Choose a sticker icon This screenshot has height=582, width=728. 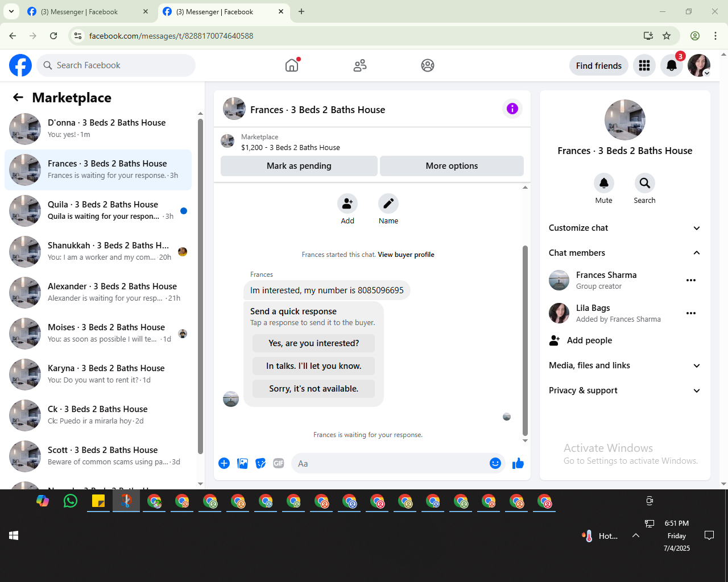click(260, 463)
